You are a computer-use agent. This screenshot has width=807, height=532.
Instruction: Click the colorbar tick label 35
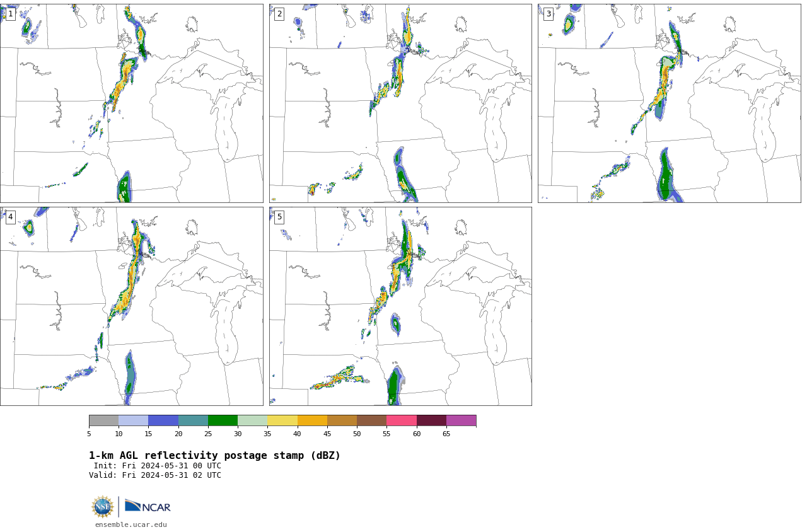pos(267,434)
